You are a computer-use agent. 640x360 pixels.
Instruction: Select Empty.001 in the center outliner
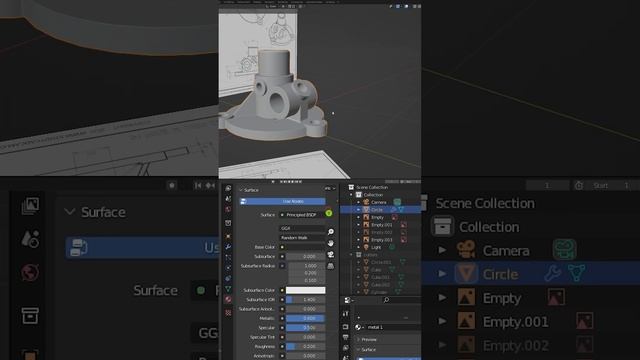[x=381, y=225]
